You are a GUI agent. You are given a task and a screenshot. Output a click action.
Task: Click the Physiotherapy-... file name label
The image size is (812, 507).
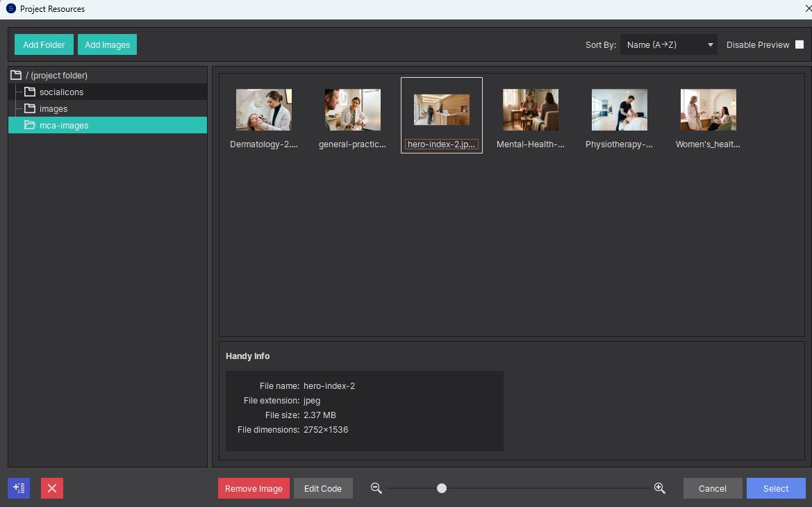(619, 144)
